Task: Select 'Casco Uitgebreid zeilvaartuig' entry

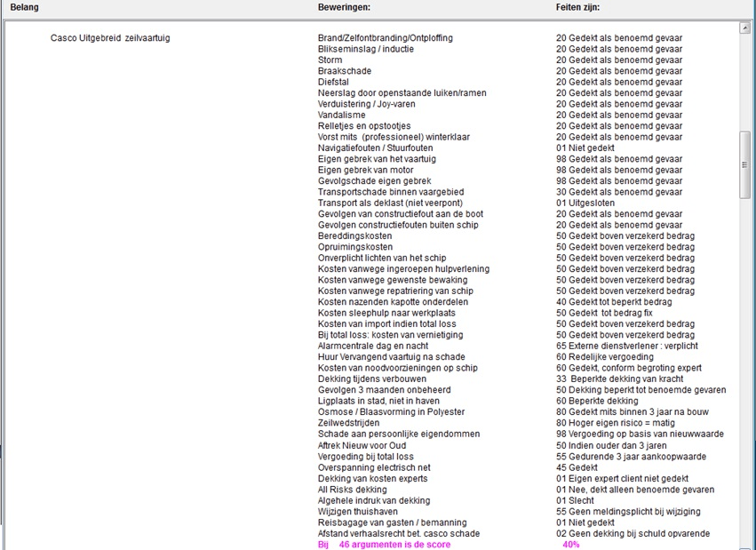Action: pyautogui.click(x=110, y=38)
